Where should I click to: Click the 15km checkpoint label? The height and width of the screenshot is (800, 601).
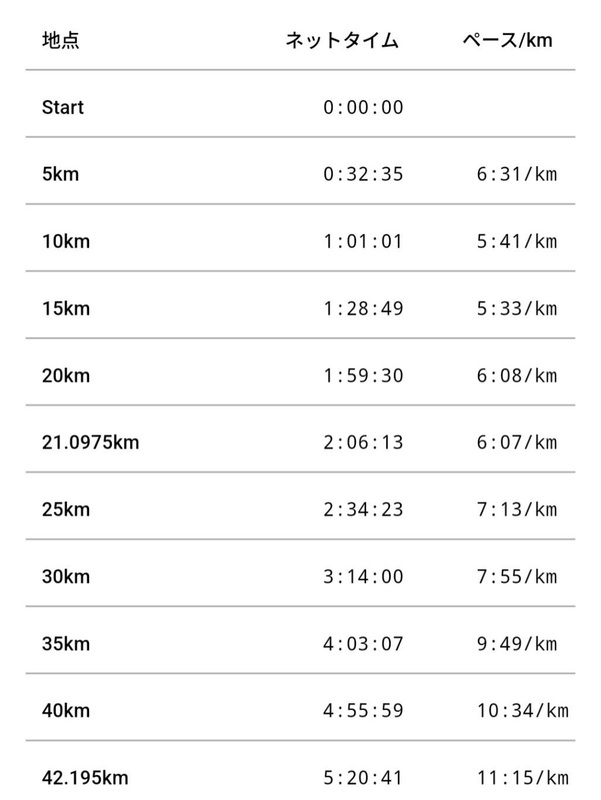pos(65,308)
